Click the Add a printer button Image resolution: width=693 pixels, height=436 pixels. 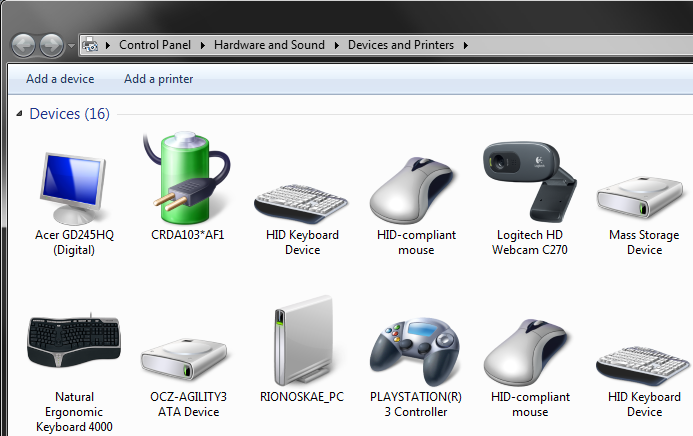coord(158,79)
